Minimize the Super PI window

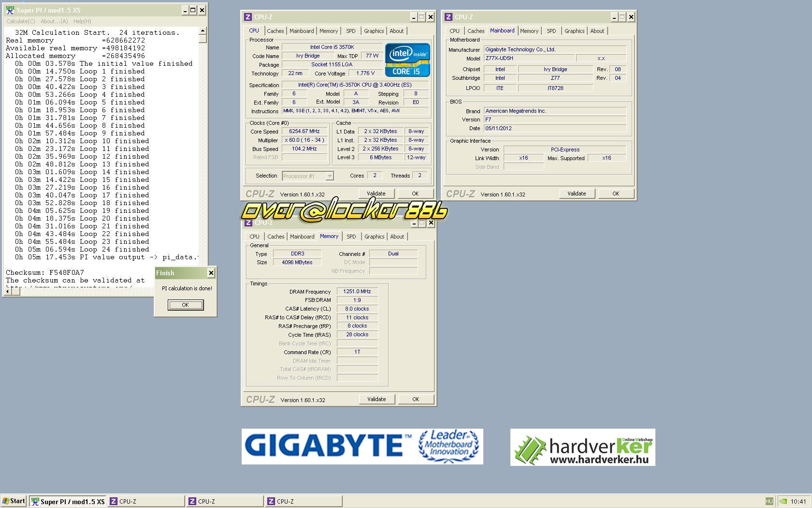[x=185, y=10]
